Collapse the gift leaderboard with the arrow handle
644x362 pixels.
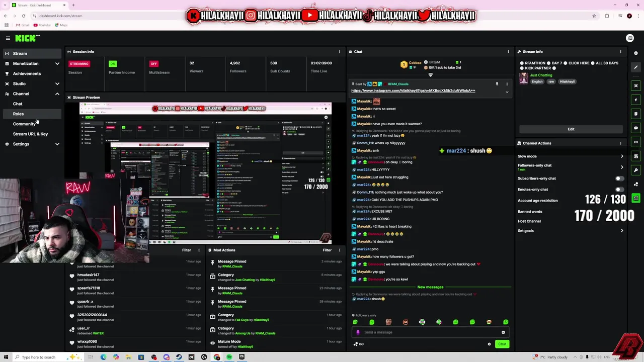[x=430, y=75]
